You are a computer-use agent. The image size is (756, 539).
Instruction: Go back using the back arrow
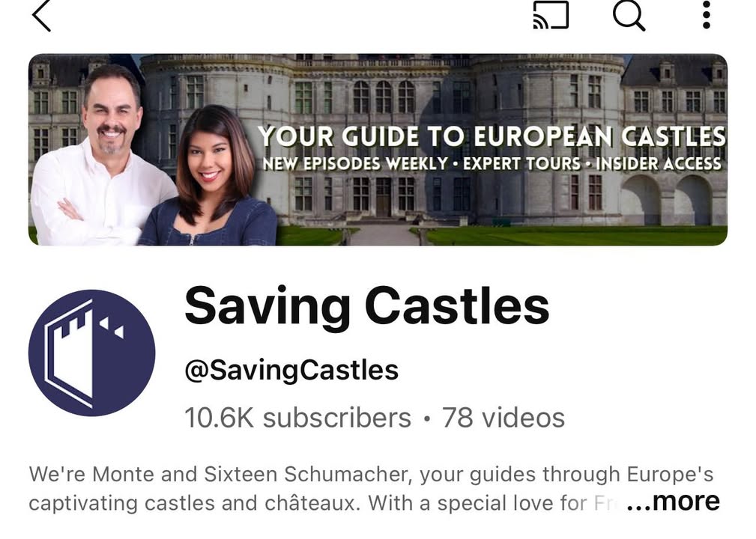coord(41,16)
